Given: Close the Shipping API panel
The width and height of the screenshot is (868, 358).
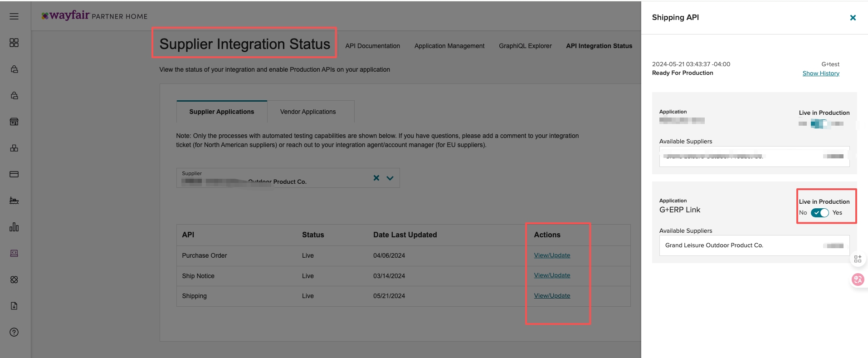Looking at the screenshot, I should [x=853, y=18].
